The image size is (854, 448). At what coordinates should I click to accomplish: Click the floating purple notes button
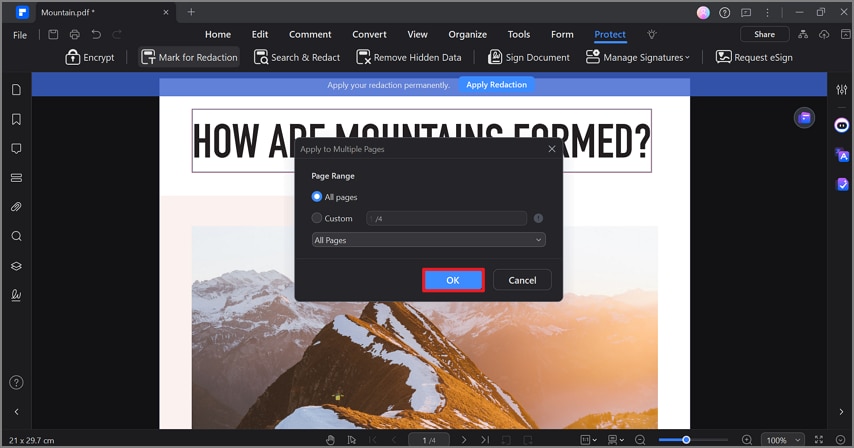pos(804,117)
